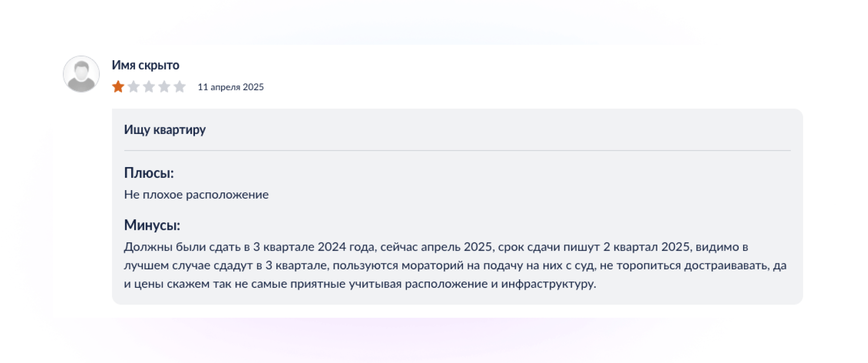Click the fourth gray rating star
This screenshot has height=363, width=868.
pos(165,86)
